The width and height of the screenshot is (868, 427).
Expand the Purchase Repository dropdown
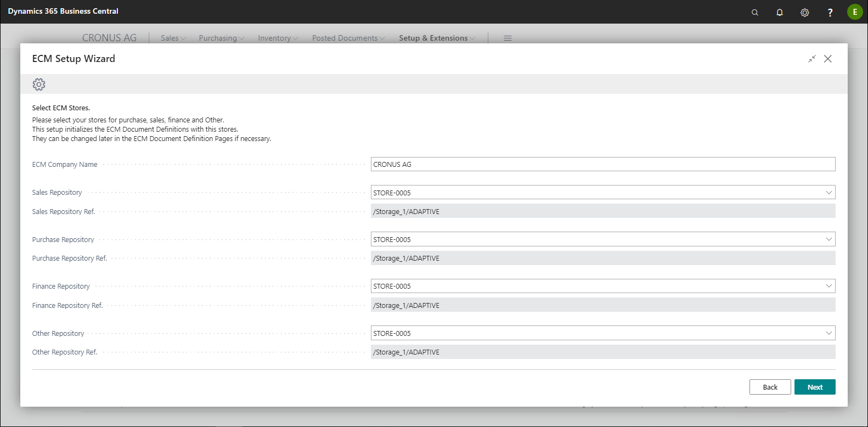click(x=828, y=239)
